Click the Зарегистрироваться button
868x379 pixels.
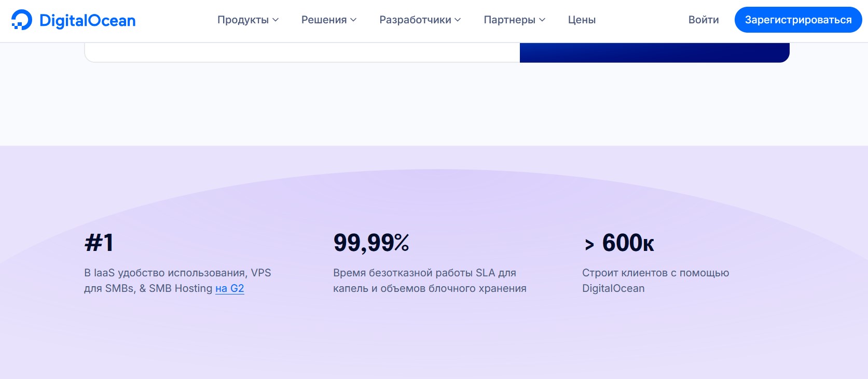click(x=798, y=20)
